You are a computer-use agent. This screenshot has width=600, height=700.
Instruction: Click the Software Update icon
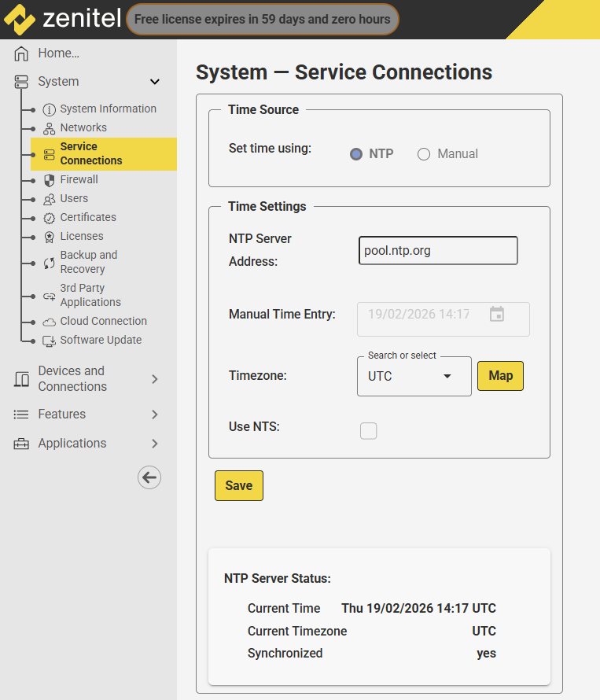click(50, 341)
